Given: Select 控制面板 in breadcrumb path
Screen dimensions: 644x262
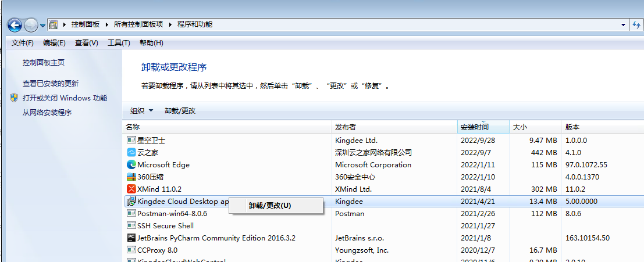Looking at the screenshot, I should pyautogui.click(x=86, y=24).
